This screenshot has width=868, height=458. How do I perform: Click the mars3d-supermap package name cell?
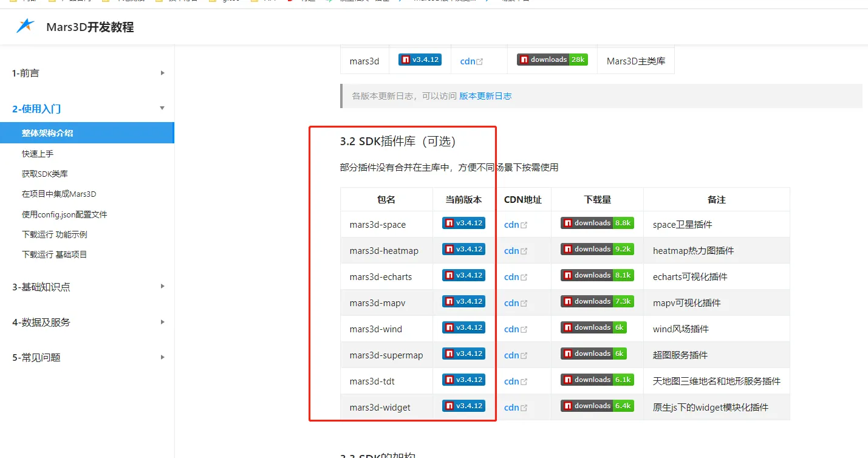tap(386, 355)
